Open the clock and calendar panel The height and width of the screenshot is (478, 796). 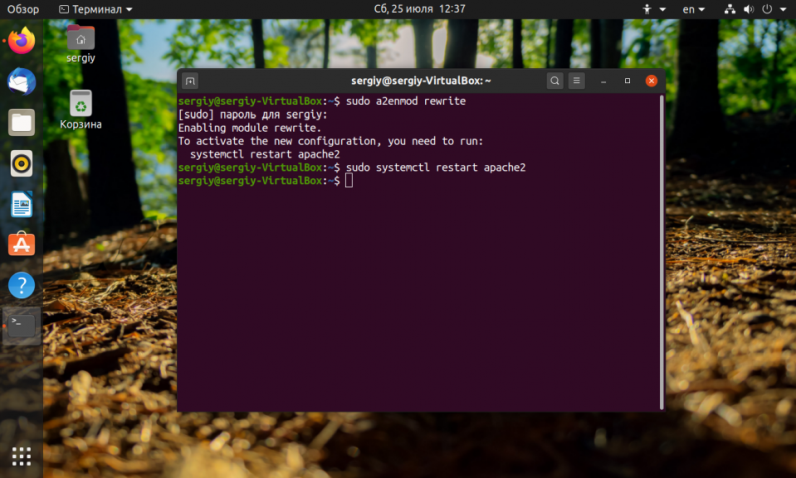pyautogui.click(x=419, y=9)
